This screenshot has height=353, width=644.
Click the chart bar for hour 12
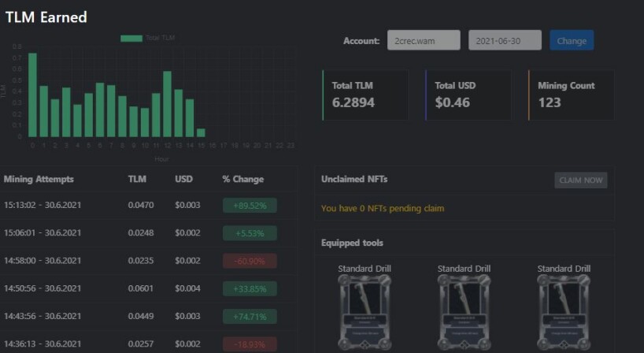[167, 104]
